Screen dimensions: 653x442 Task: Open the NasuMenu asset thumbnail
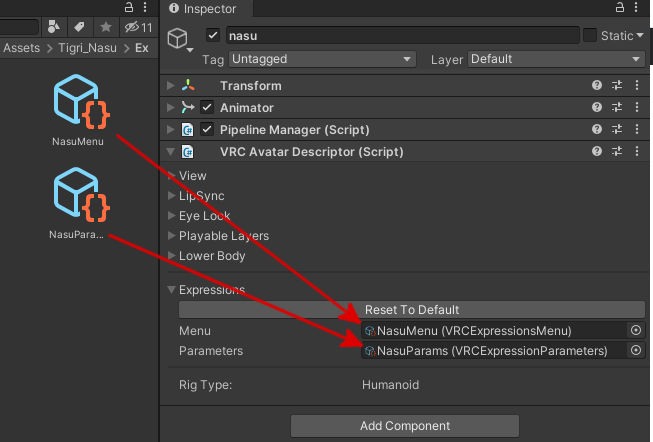pos(82,102)
